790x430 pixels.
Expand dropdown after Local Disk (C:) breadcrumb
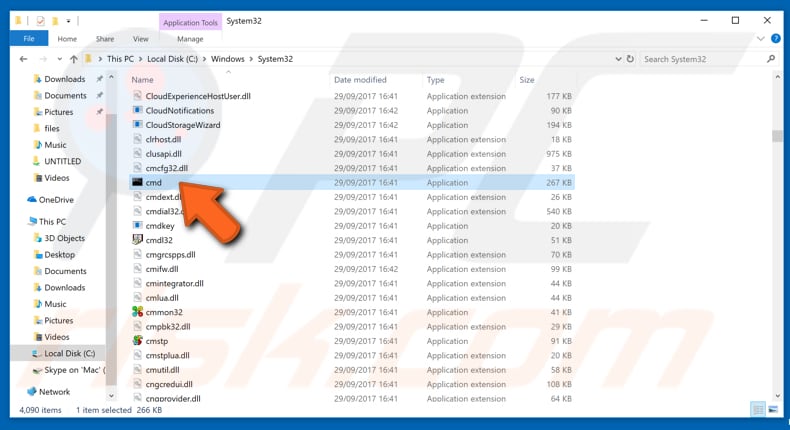tap(205, 59)
